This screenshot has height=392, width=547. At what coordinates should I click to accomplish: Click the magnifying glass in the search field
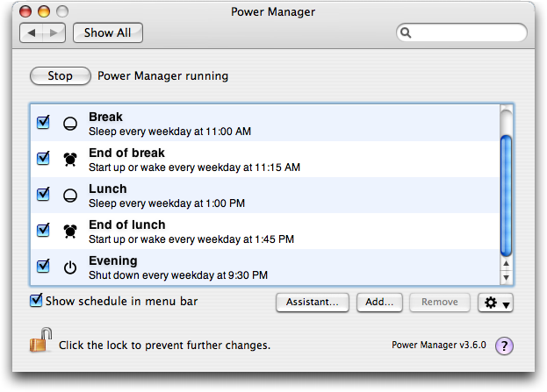point(406,32)
